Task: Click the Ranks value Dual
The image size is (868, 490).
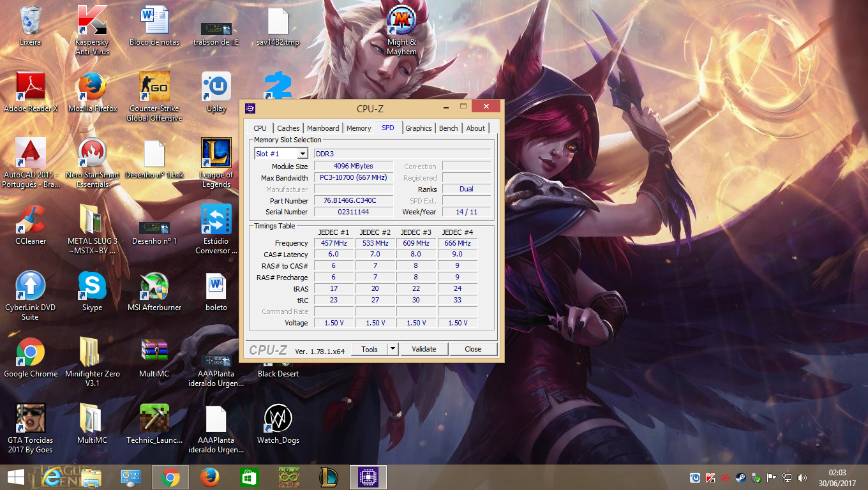Action: (467, 189)
